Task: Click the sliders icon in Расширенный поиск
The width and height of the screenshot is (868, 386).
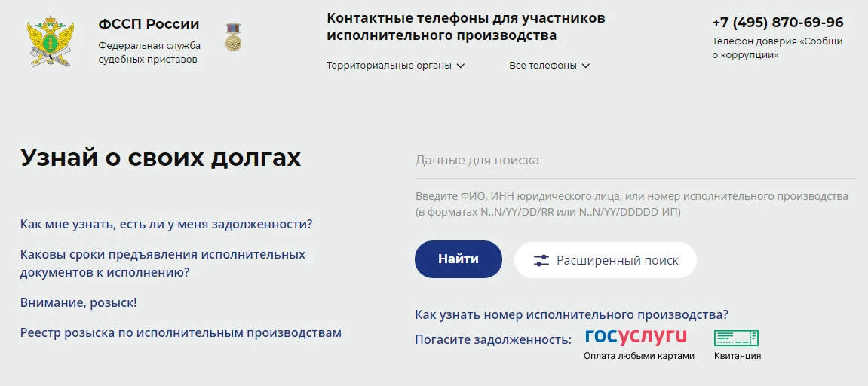Action: 541,260
